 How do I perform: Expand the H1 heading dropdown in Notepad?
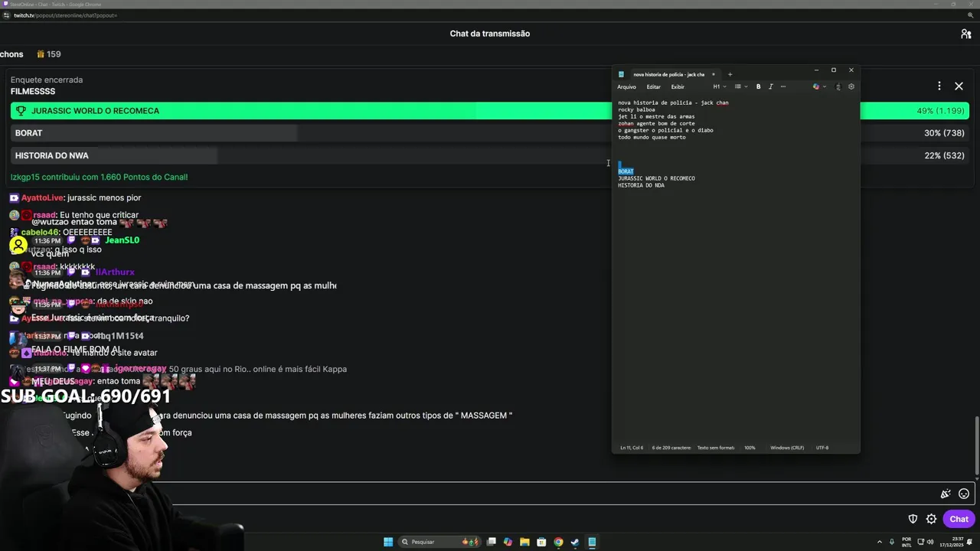pos(720,86)
